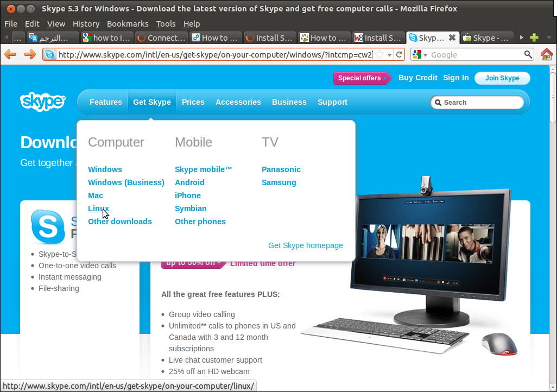Open the View menu
This screenshot has width=557, height=392.
(56, 24)
